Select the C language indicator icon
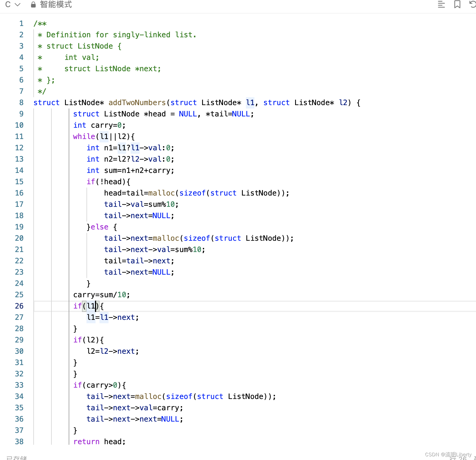Screen dimensions: 476x460 tap(8, 5)
